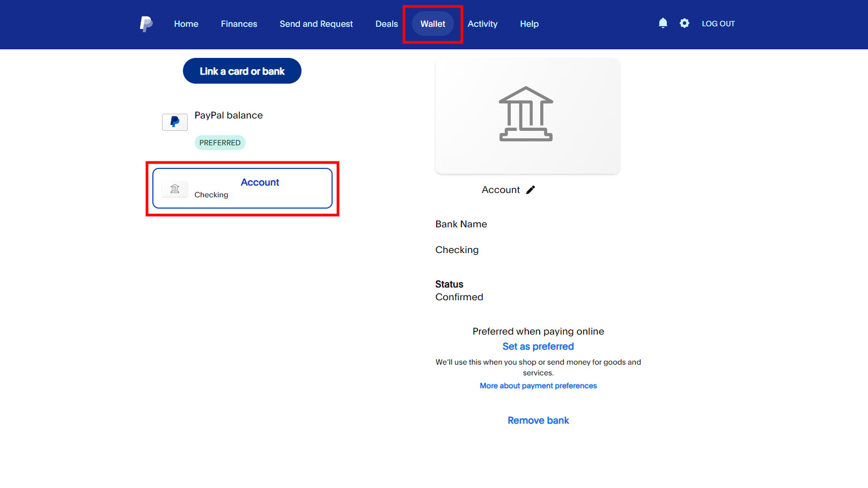Screen dimensions: 868x488
Task: Open the notifications bell
Action: click(663, 23)
